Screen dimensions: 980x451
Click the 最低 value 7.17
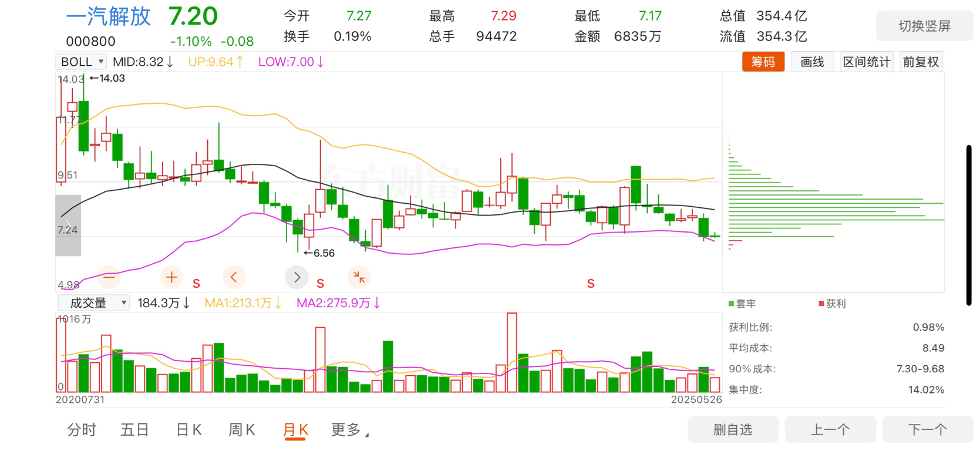(x=650, y=16)
